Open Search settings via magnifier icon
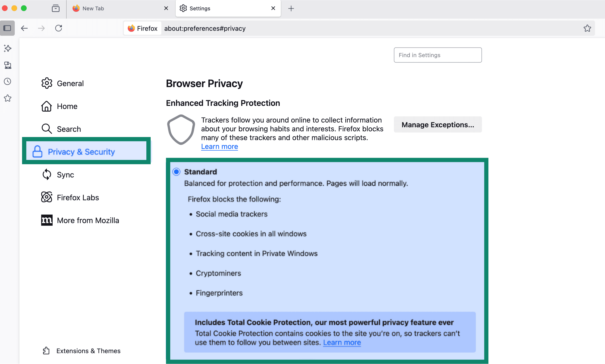This screenshot has width=605, height=364. tap(47, 128)
